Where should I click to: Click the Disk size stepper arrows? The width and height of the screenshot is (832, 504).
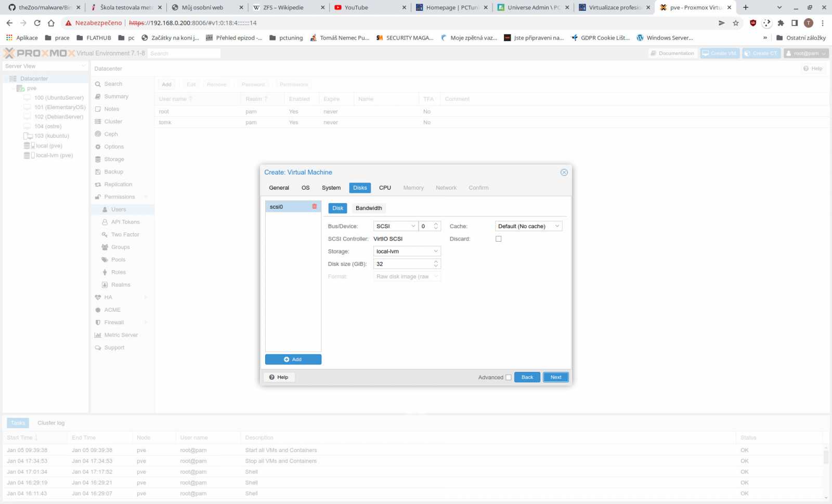[436, 264]
